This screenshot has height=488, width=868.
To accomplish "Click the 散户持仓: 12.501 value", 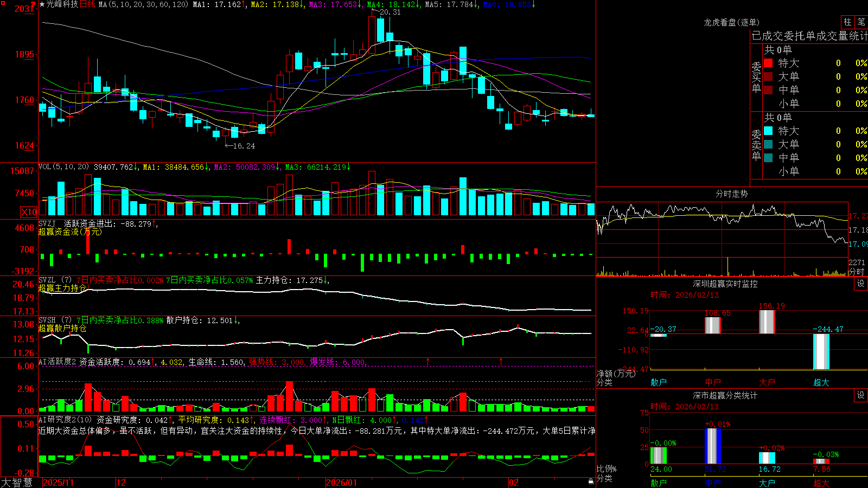I will point(200,320).
